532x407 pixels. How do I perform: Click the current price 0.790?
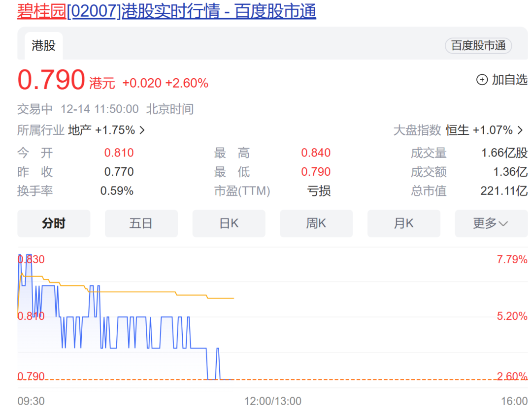[51, 80]
